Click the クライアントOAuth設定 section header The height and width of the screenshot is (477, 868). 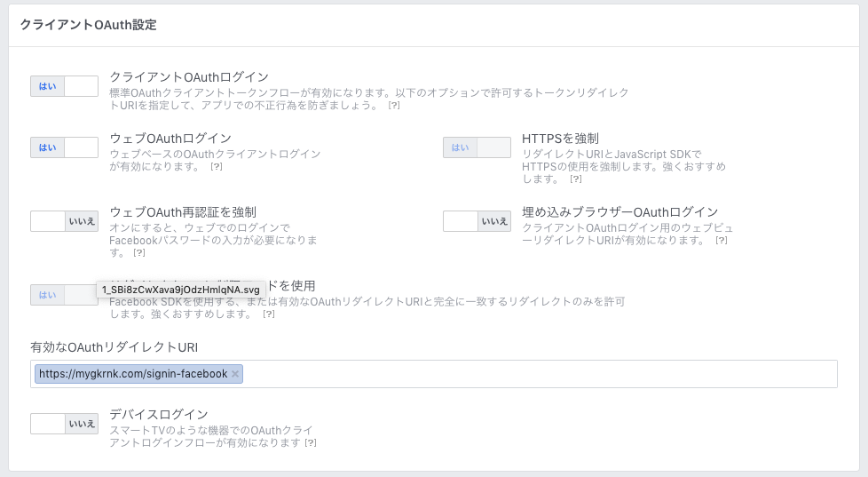[89, 25]
